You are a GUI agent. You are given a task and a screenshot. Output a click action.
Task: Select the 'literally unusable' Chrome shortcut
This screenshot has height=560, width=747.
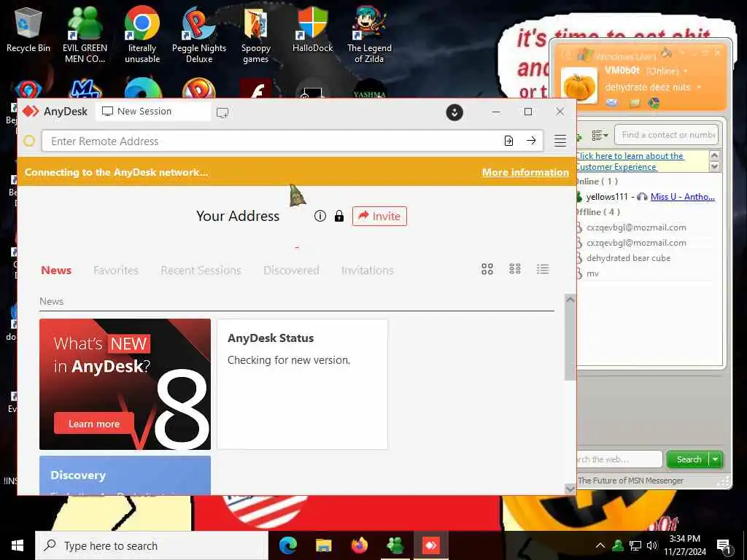click(142, 34)
